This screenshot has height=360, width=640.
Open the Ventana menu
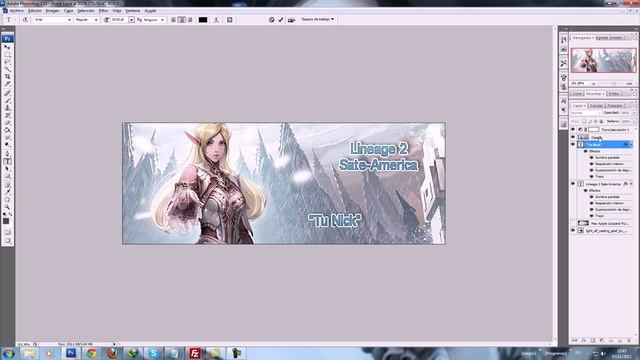click(133, 11)
